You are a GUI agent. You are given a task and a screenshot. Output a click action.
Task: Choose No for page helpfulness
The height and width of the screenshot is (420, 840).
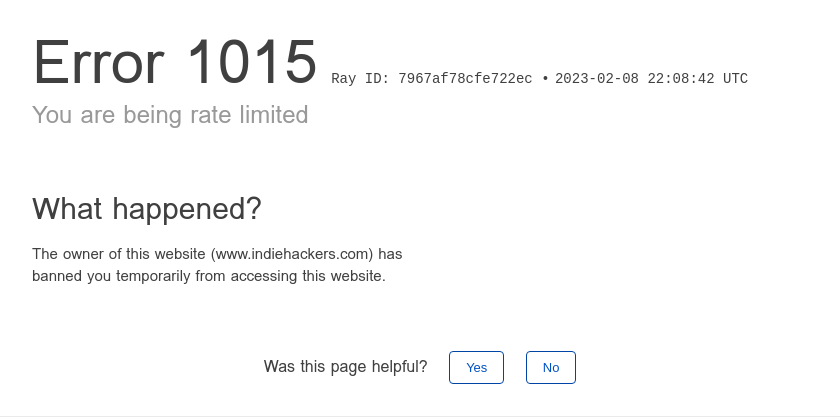551,368
